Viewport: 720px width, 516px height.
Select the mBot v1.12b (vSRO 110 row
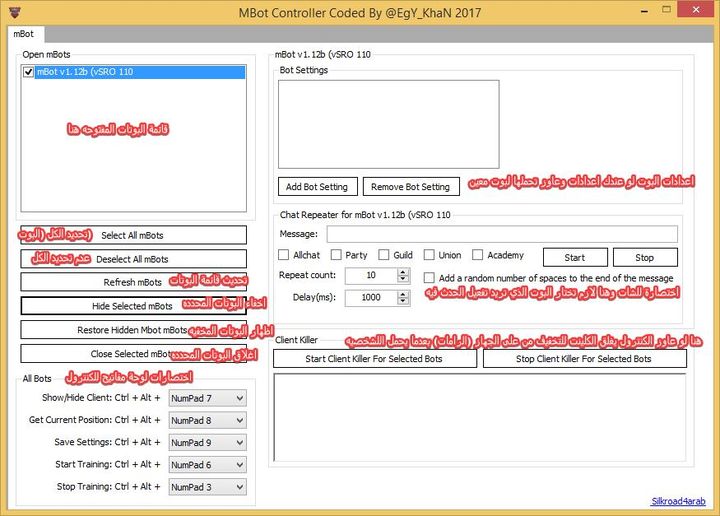(140, 72)
